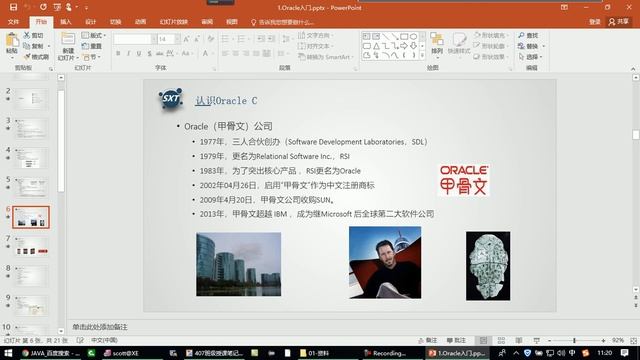Cut selection with 剪切 scissors icon

(x=33, y=36)
